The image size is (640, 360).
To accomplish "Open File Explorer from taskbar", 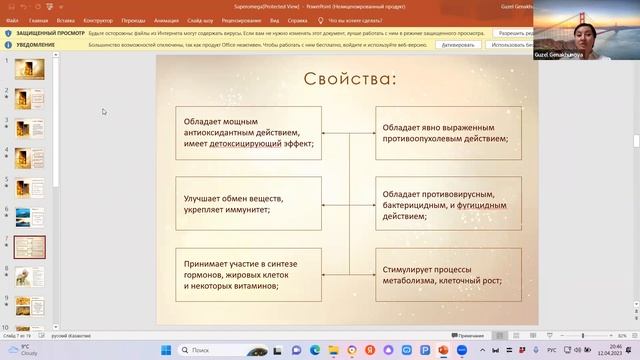I will click(x=333, y=350).
